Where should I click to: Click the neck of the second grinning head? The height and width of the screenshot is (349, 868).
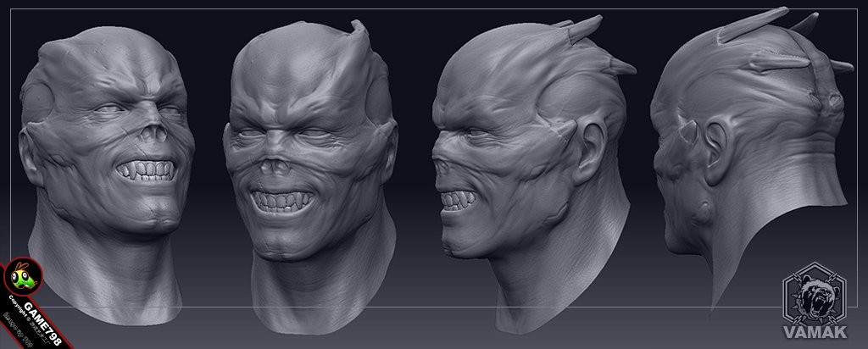323,288
